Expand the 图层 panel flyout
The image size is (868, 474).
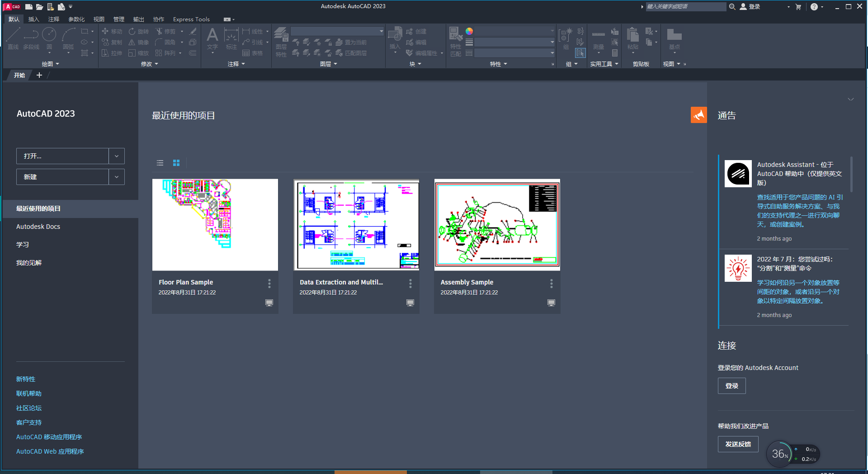[x=329, y=64]
